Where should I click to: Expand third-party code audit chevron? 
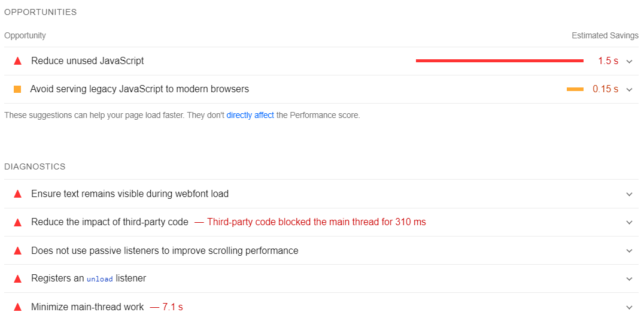629,222
